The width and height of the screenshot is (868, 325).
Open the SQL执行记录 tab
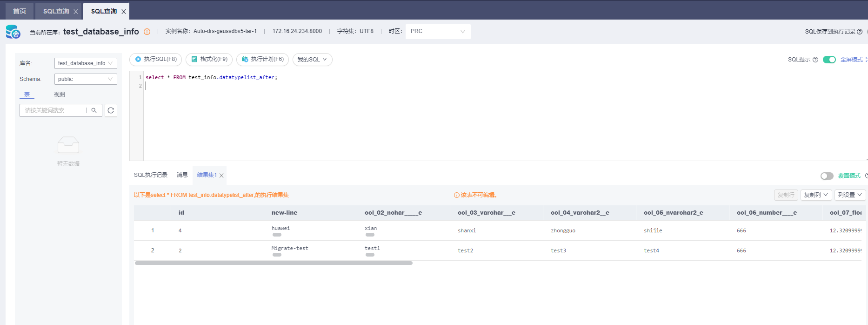tap(151, 175)
